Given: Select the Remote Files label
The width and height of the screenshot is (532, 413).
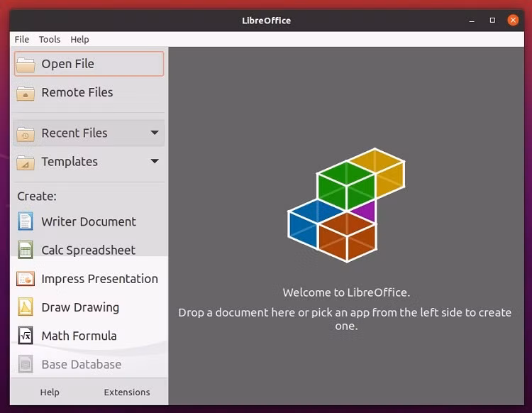Looking at the screenshot, I should tap(77, 92).
